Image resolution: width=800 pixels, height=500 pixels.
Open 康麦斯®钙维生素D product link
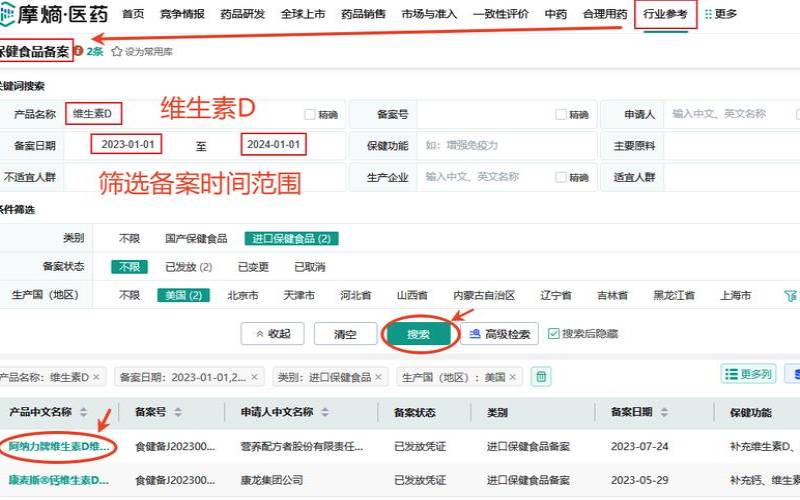pos(59,480)
